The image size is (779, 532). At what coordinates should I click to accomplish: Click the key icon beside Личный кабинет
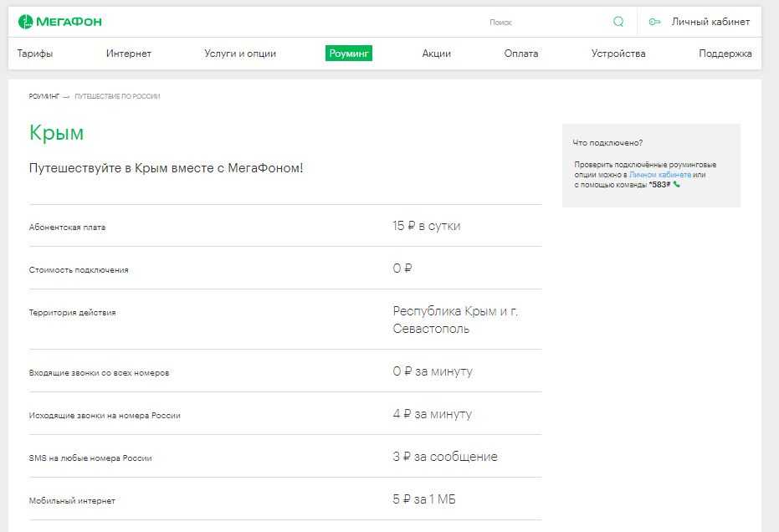point(655,22)
